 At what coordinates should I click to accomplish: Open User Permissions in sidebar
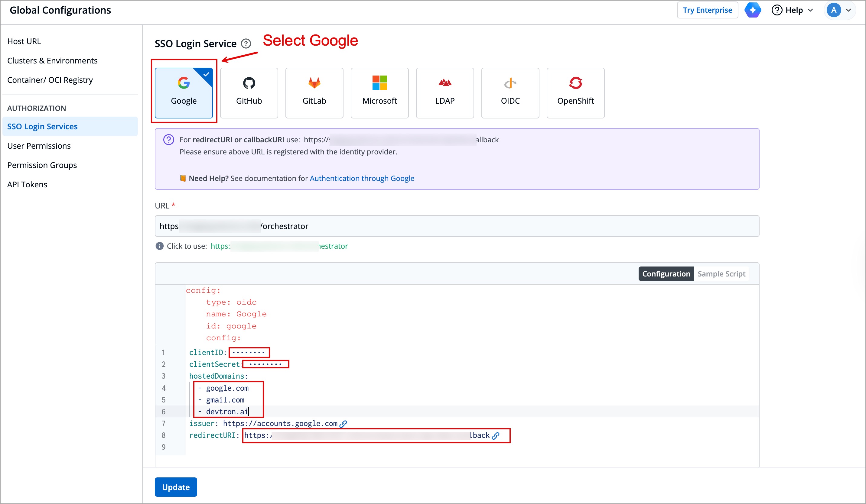39,146
